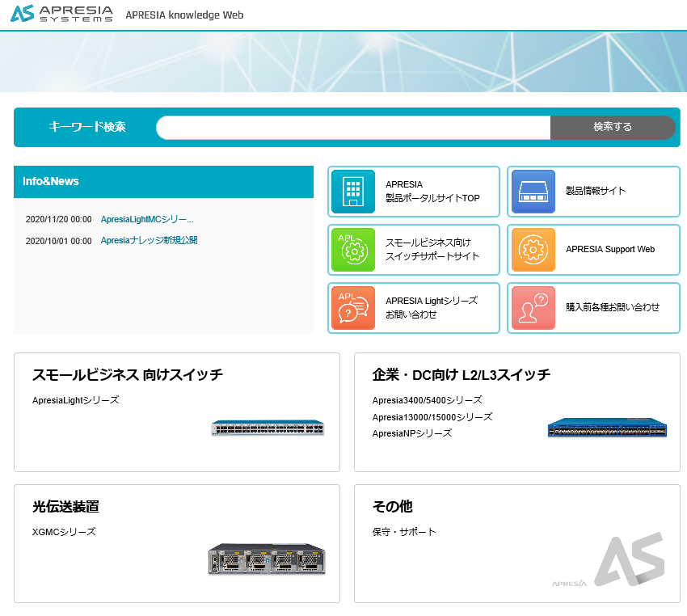Focus the keyword search input field
The width and height of the screenshot is (687, 616).
(x=353, y=128)
